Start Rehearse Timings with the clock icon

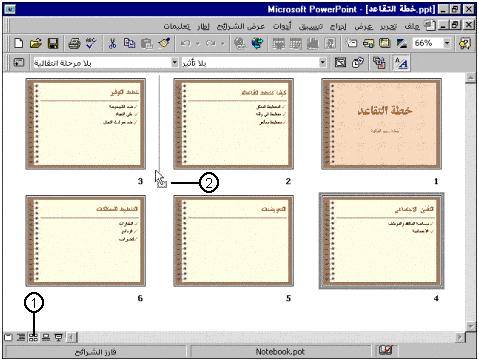[358, 62]
